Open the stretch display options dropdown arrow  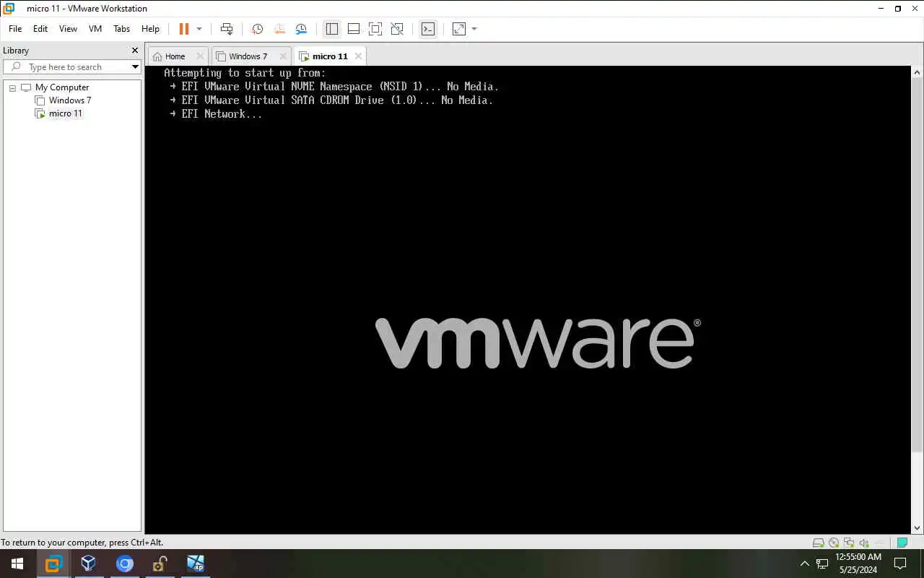[x=474, y=29]
